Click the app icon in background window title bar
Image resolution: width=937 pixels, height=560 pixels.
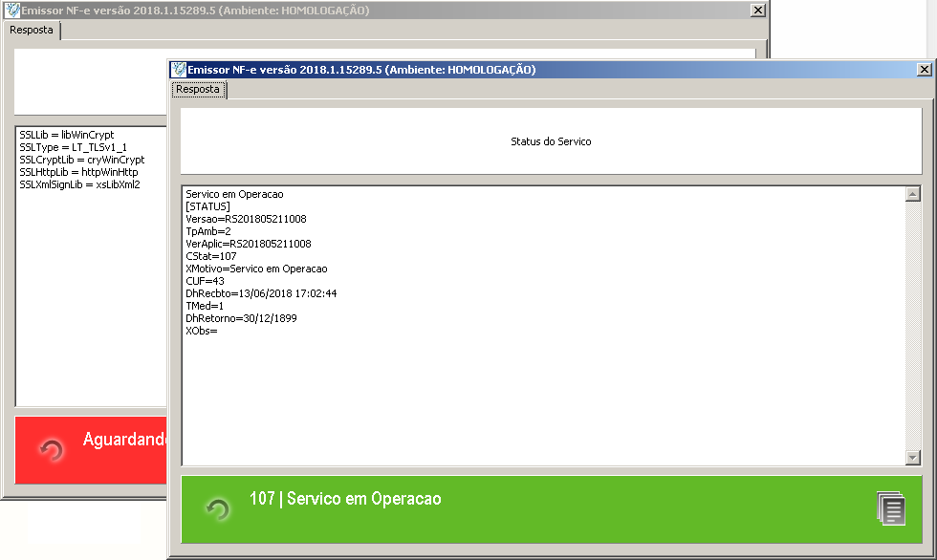click(x=11, y=11)
